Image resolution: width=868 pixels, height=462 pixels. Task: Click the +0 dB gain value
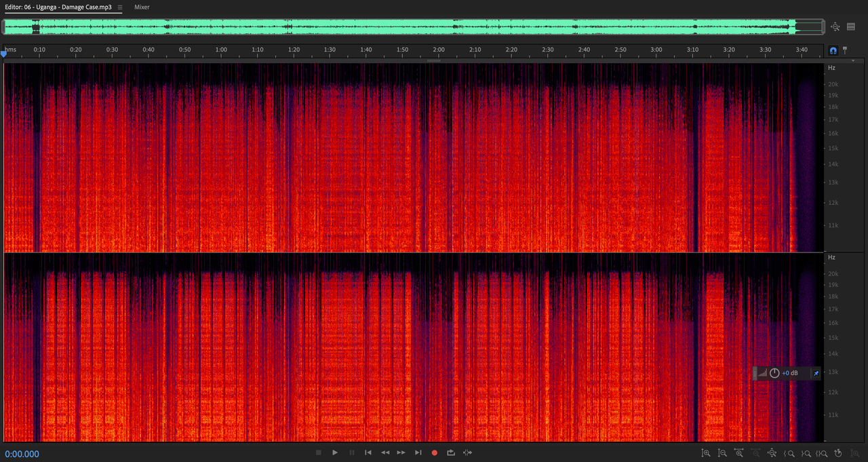click(x=790, y=373)
